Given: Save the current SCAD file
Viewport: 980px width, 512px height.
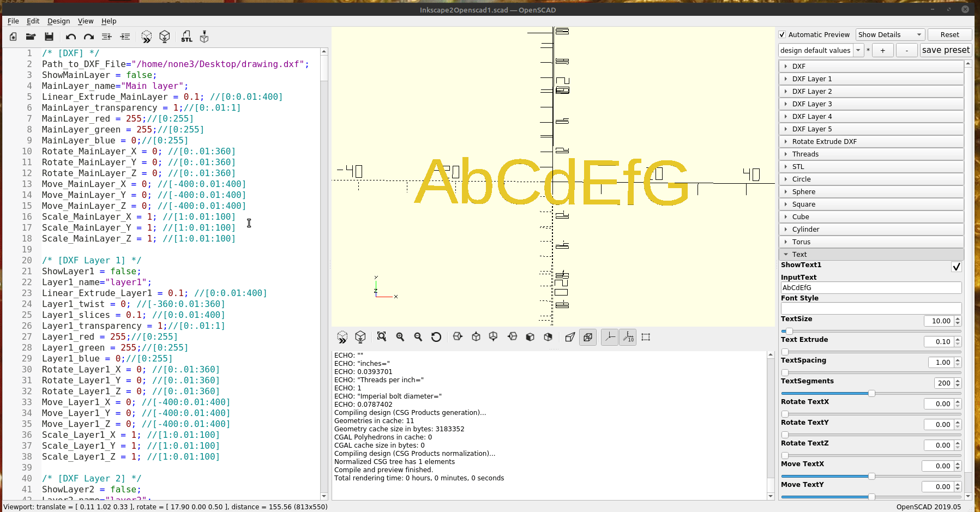Looking at the screenshot, I should pos(49,37).
